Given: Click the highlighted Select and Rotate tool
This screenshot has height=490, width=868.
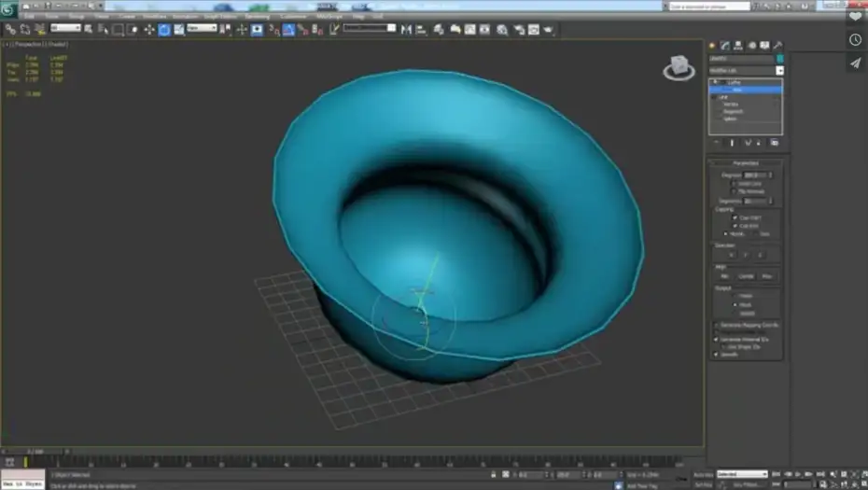Looking at the screenshot, I should click(x=164, y=29).
